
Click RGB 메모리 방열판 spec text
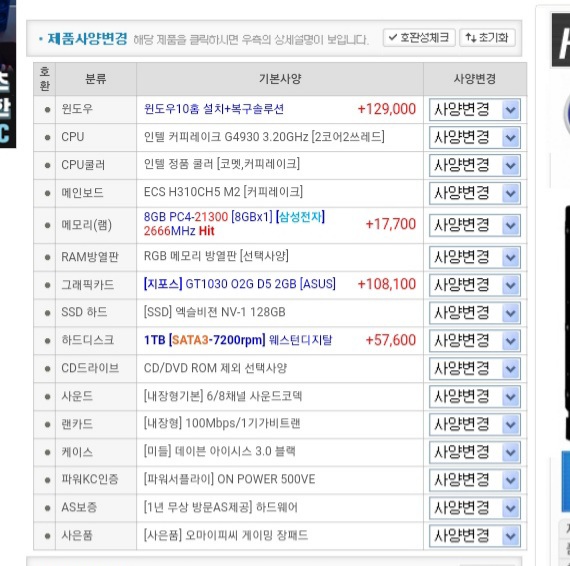[216, 256]
